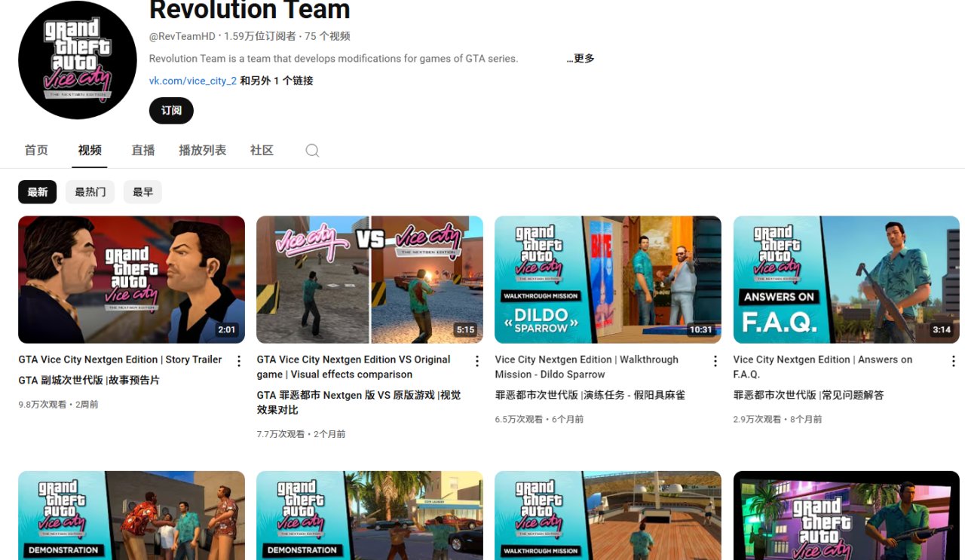Play the VS comparison thumbnail with 5:15 duration
This screenshot has height=560, width=965.
369,280
